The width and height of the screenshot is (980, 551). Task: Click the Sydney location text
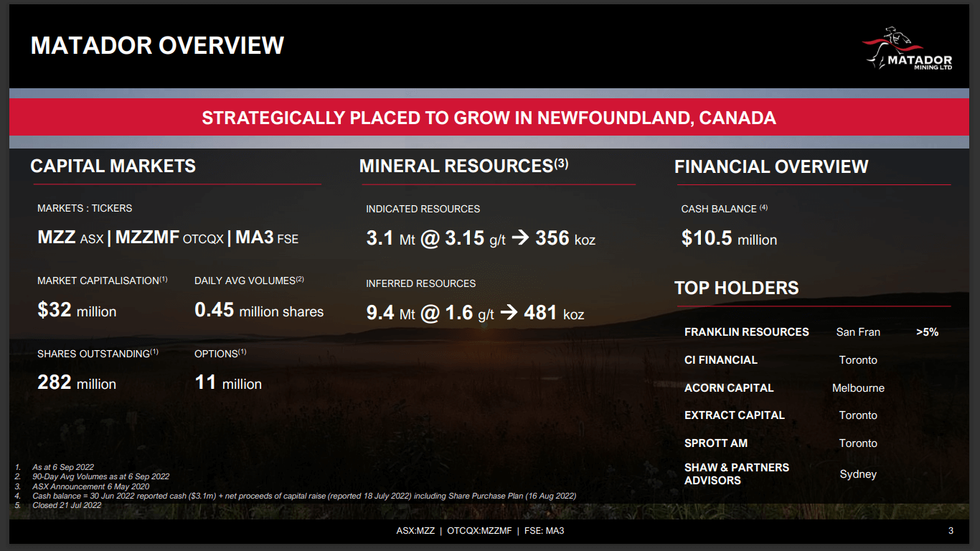pyautogui.click(x=858, y=474)
